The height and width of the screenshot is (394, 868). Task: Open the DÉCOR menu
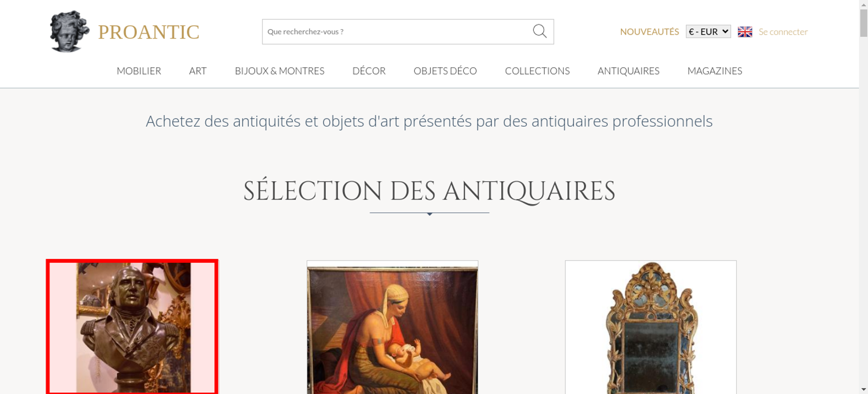coord(369,71)
